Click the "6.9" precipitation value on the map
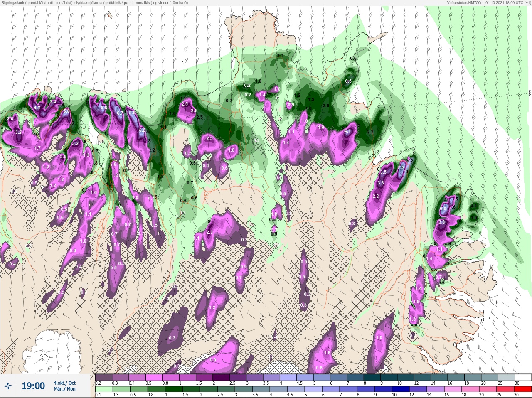Screen dimensions: 532x398 443,209
